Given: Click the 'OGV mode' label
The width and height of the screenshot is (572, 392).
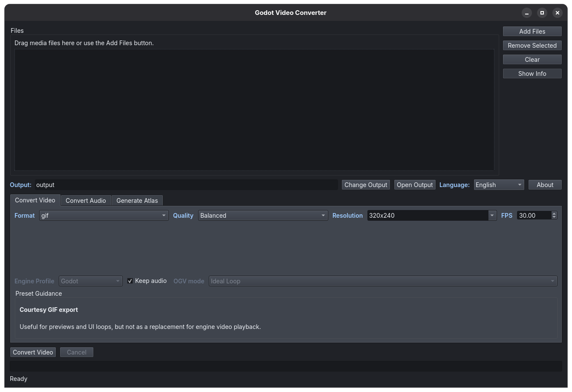Looking at the screenshot, I should coord(189,281).
